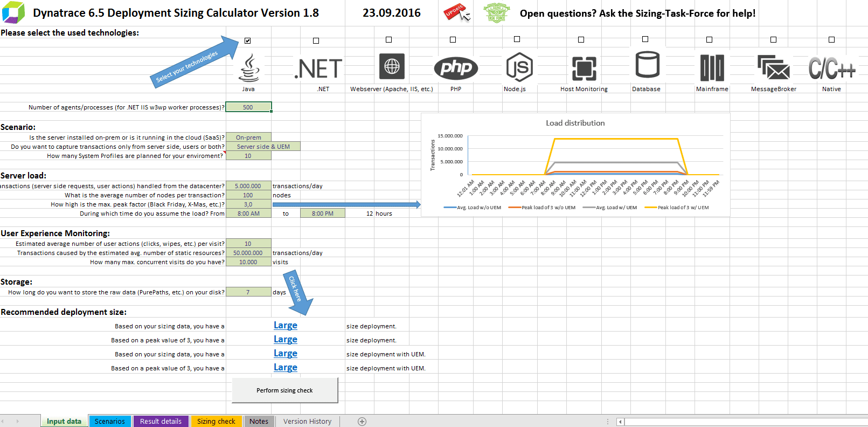Select the load start time 8:00 AM cell
The image size is (868, 427).
point(248,213)
